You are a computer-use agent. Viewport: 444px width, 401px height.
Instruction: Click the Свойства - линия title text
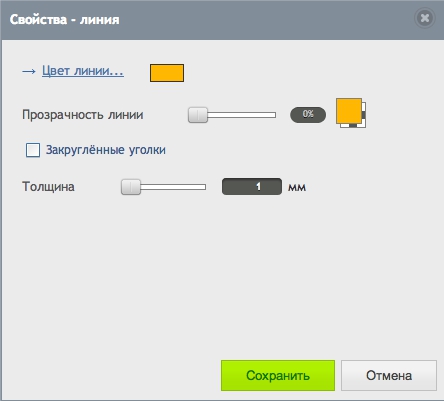[64, 20]
